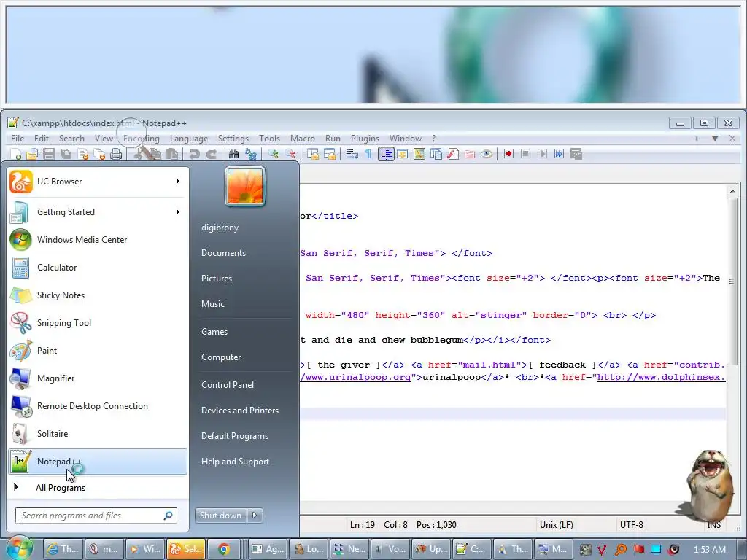Open the Settings menu
Viewport: 747px width, 560px height.
[233, 138]
